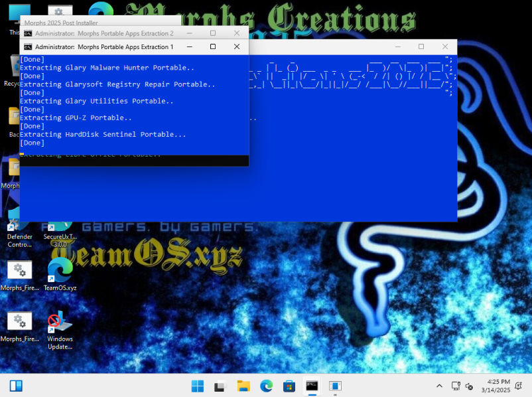The width and height of the screenshot is (532, 397).
Task: Maximize the Extraction 2 console window
Action: click(213, 33)
